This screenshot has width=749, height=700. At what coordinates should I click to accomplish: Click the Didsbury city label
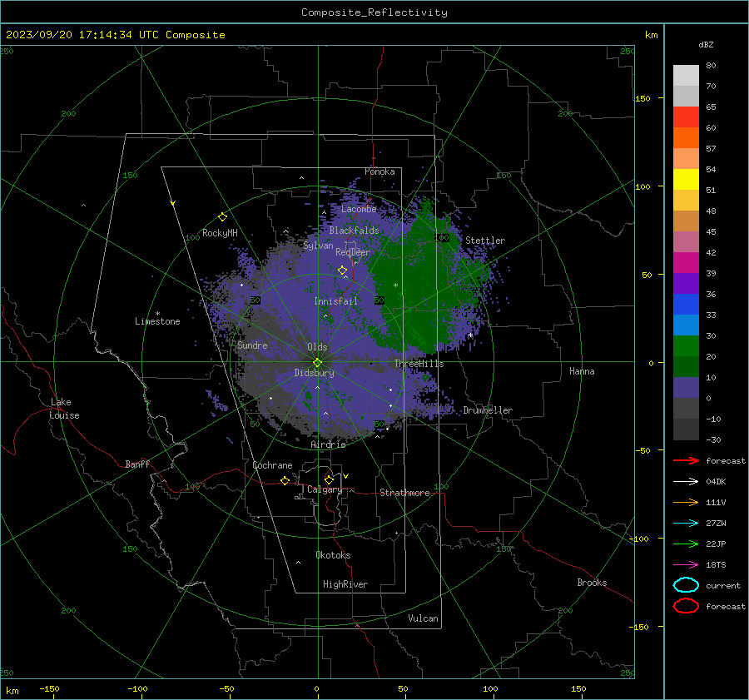point(314,373)
